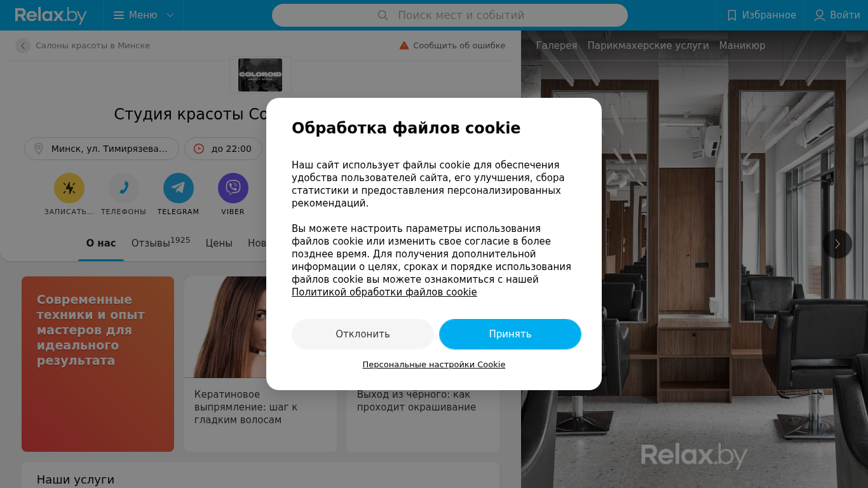Click the Сообщить об ошибке warning icon
Screen dimensions: 868x488
click(404, 45)
